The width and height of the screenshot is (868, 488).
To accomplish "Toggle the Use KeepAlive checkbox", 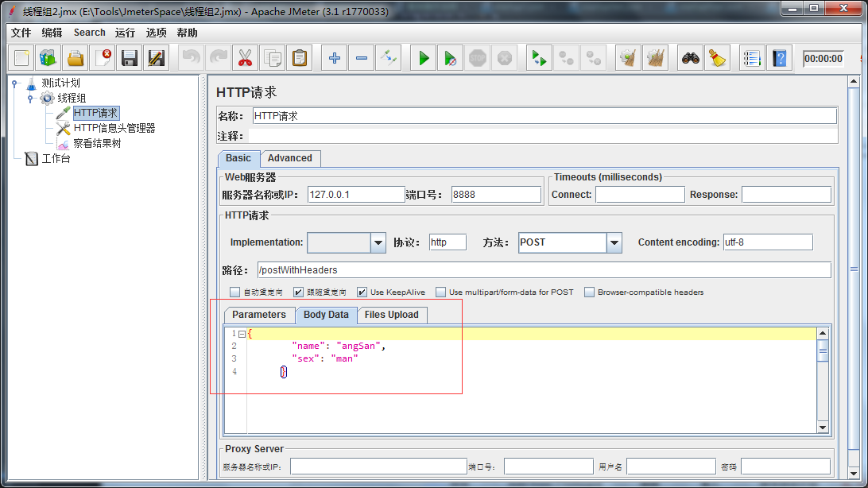I will point(362,292).
